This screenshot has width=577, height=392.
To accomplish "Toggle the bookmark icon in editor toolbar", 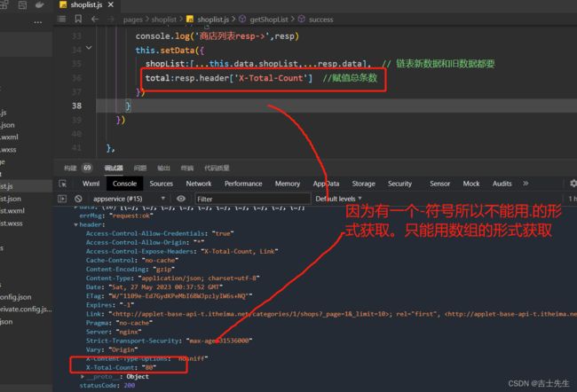I will click(x=78, y=19).
